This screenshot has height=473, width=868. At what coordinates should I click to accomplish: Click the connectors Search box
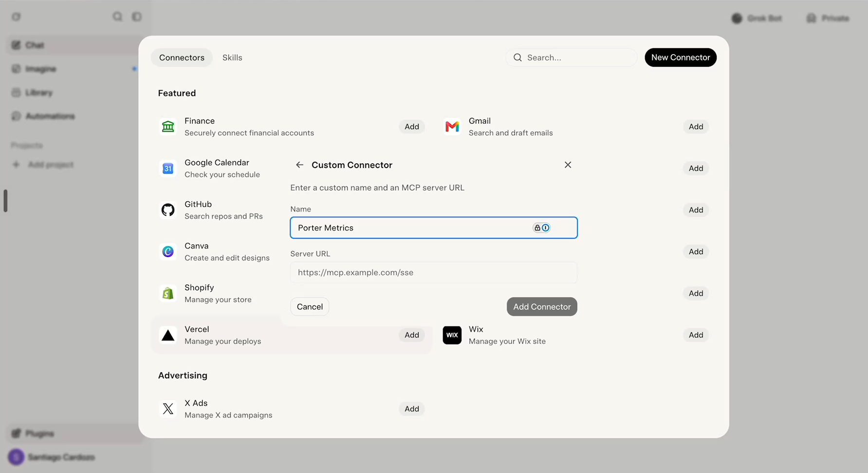(x=572, y=57)
